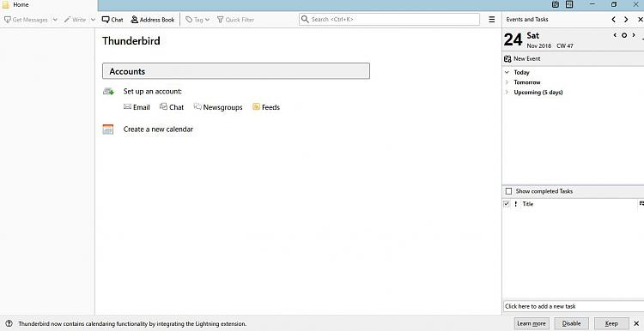Image resolution: width=644 pixels, height=331 pixels.
Task: Click the task column picker icon
Action: pyautogui.click(x=641, y=204)
